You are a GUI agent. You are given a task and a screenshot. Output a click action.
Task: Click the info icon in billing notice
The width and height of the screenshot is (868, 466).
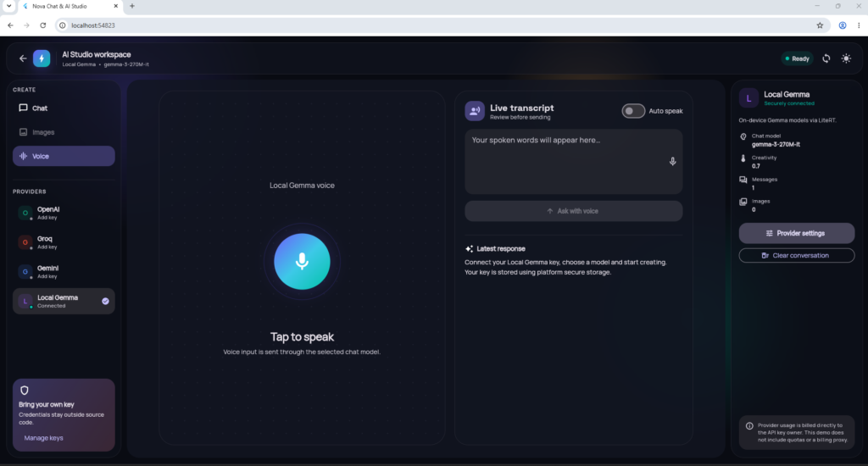click(749, 425)
